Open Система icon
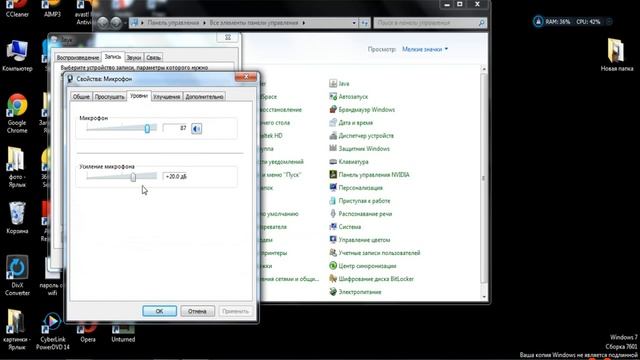Viewport: 640px width, 360px height. pos(345,227)
